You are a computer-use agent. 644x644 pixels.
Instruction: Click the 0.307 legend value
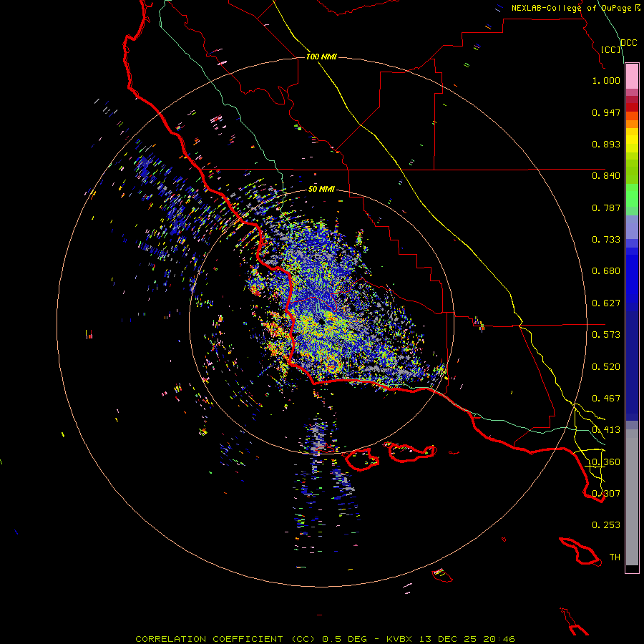tap(606, 494)
